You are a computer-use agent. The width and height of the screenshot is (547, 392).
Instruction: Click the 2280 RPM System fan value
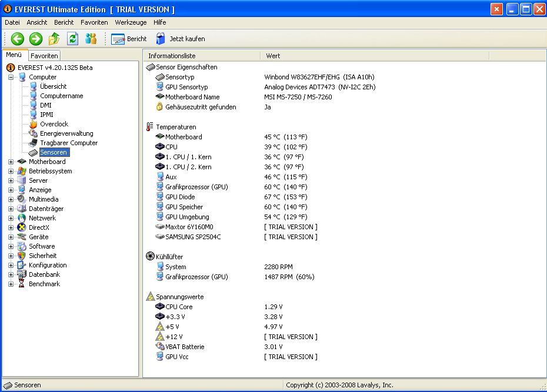278,267
